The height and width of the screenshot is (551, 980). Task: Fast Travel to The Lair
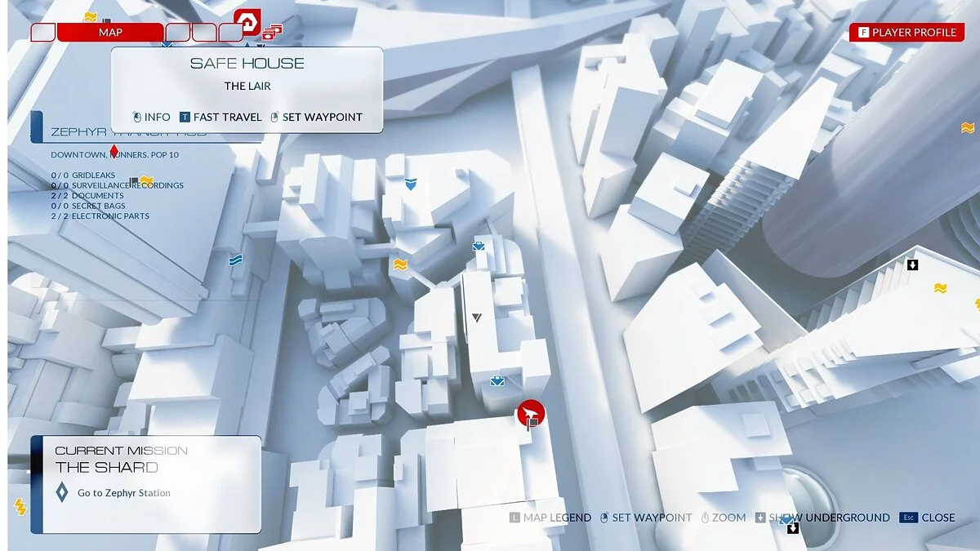point(220,117)
